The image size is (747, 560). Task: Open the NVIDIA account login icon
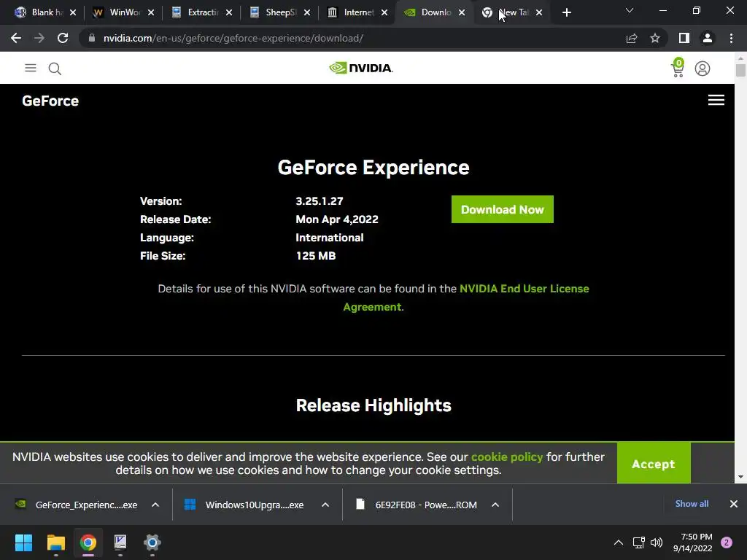tap(703, 69)
